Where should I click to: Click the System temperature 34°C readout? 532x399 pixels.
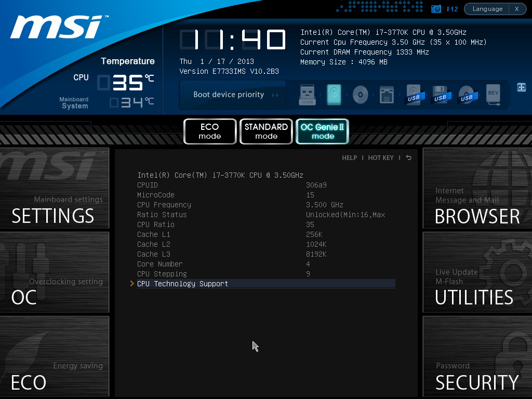132,102
